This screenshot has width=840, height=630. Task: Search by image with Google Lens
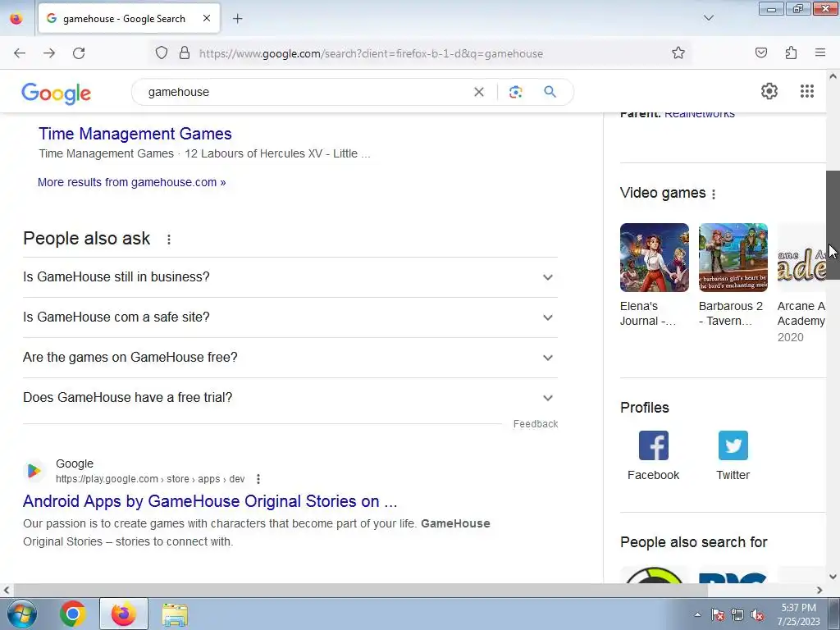515,92
